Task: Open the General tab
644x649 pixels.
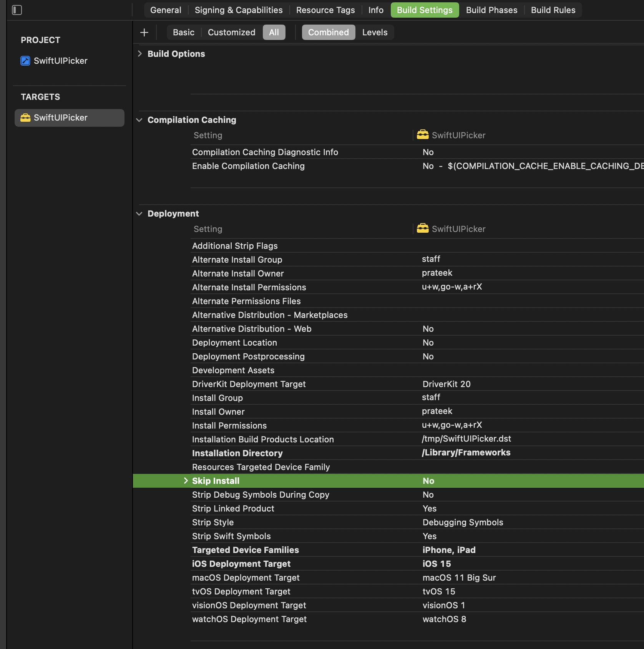Action: pyautogui.click(x=166, y=10)
